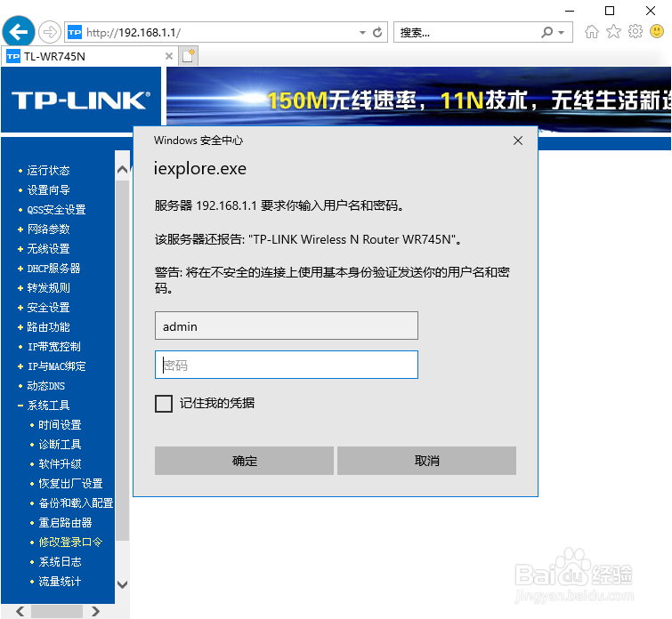The width and height of the screenshot is (672, 619).
Task: Click the TP favicon in address bar
Action: [75, 32]
